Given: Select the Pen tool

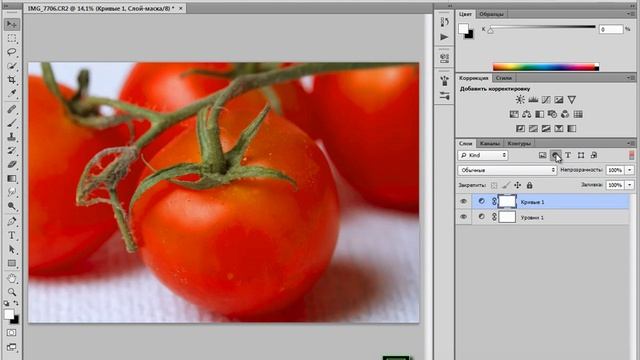Looking at the screenshot, I should (x=11, y=222).
